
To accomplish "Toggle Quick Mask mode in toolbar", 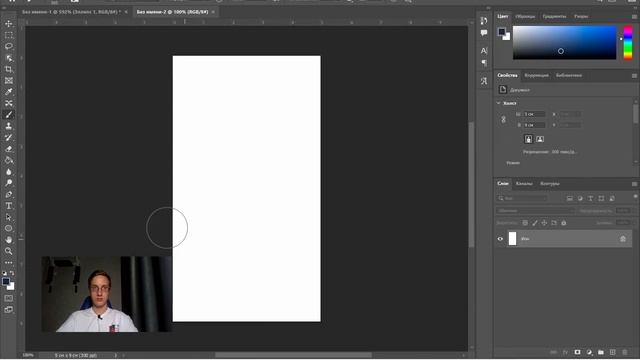I will [9, 298].
